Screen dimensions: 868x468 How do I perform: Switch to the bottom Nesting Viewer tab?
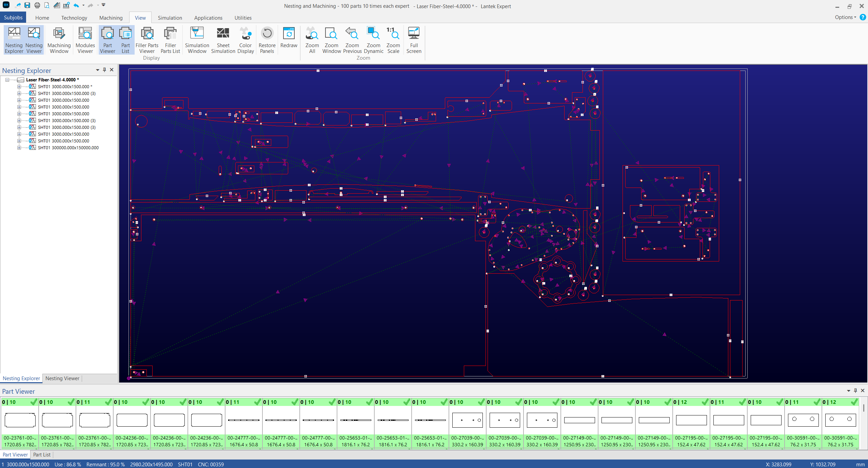(x=62, y=378)
